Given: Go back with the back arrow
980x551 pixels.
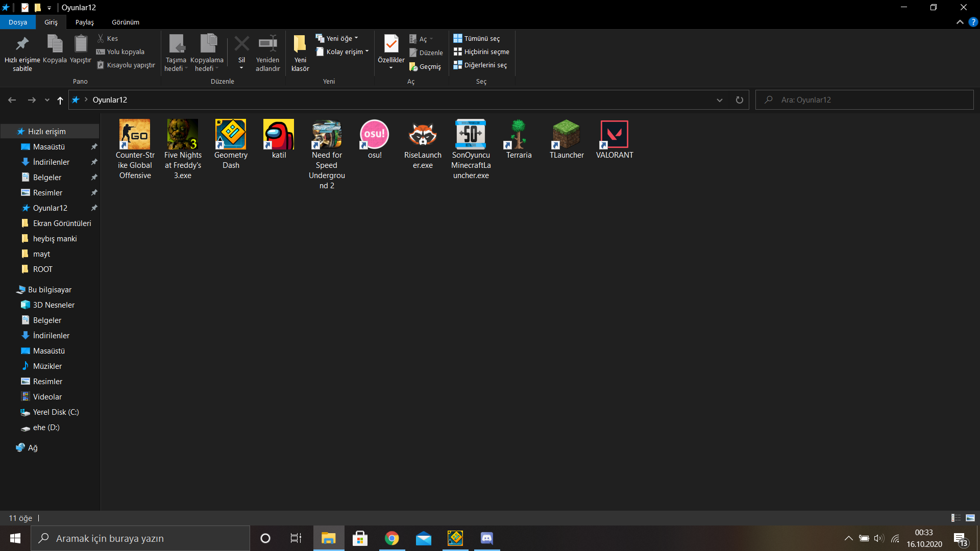Looking at the screenshot, I should pos(12,100).
